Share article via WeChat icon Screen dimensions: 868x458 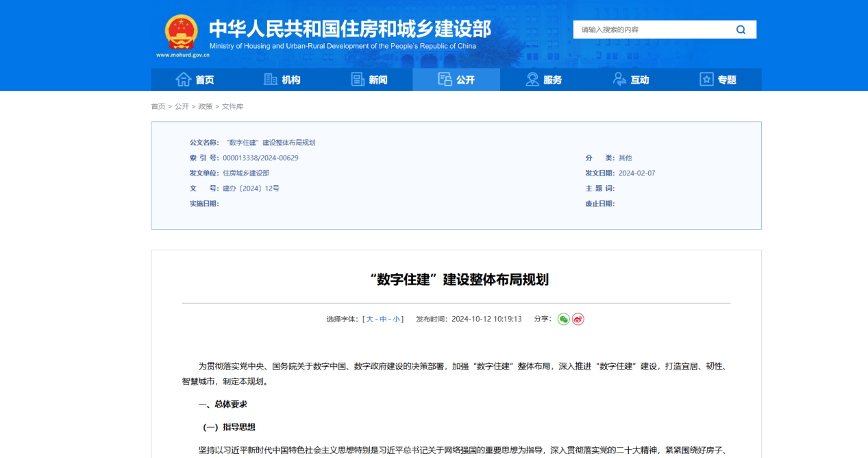pos(563,319)
